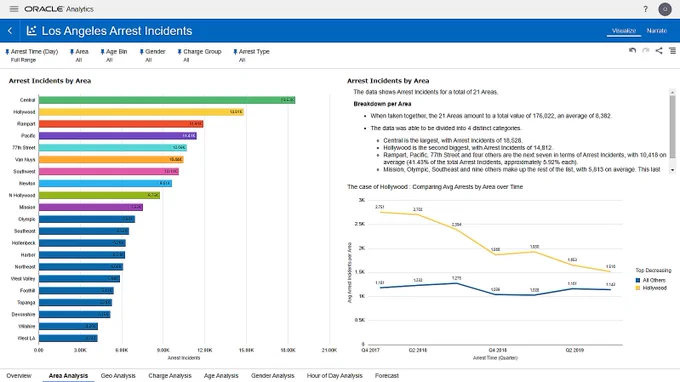Open the Gender Analysis canvas tab

pyautogui.click(x=272, y=375)
